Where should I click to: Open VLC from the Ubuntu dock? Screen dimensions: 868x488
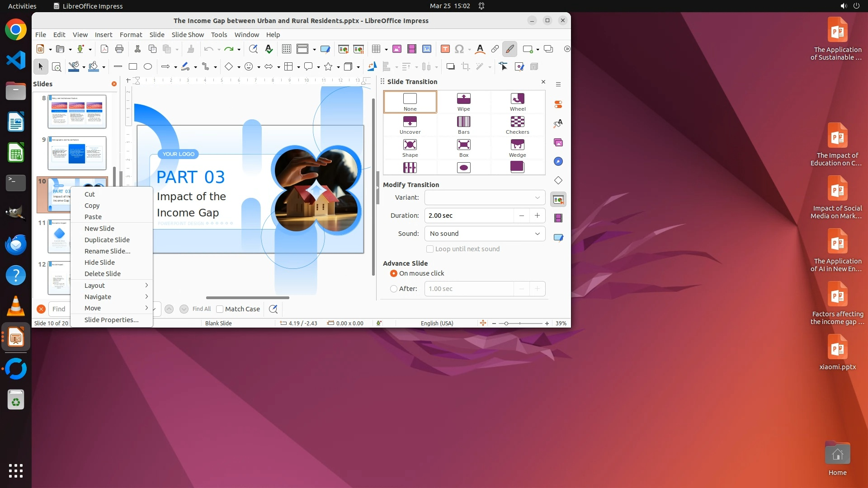pyautogui.click(x=16, y=306)
